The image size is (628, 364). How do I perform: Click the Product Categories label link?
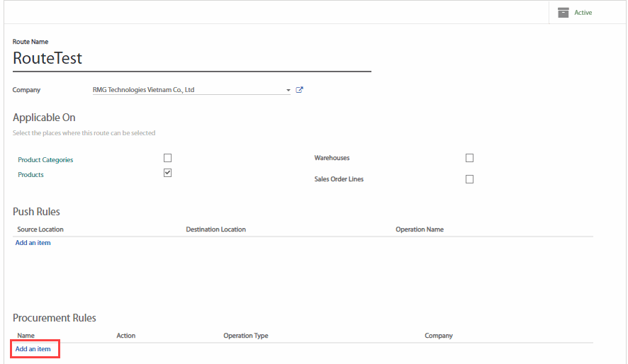(x=45, y=160)
